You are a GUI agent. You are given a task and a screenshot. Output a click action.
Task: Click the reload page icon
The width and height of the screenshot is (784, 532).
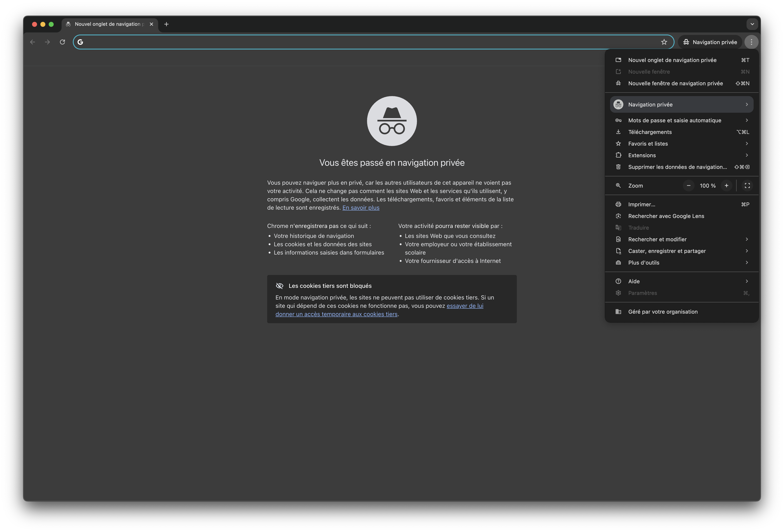pos(62,42)
